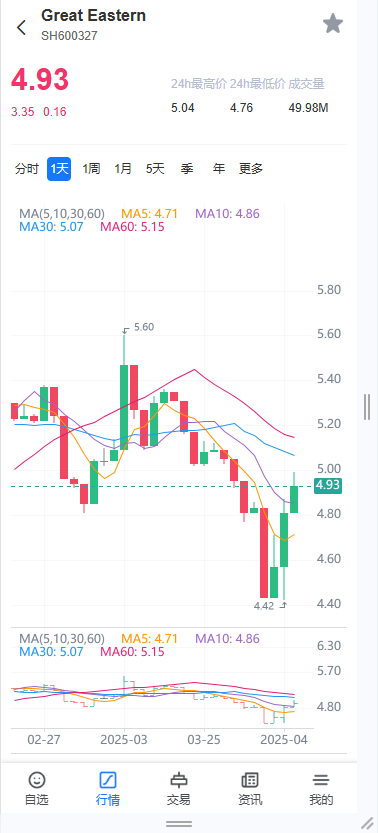
Task: Click the diagonal resize grip icon at corner
Action: pyautogui.click(x=367, y=823)
